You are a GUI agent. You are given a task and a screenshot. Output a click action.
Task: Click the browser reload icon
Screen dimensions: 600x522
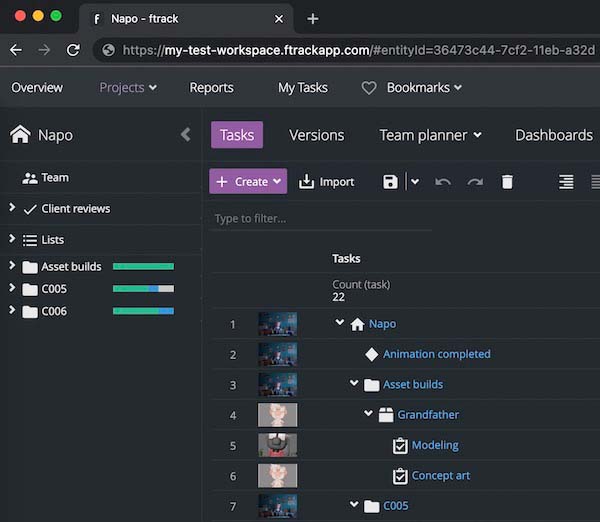point(73,50)
